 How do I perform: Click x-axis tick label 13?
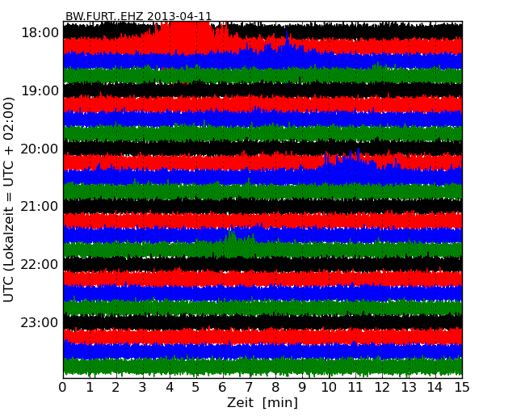coord(409,387)
